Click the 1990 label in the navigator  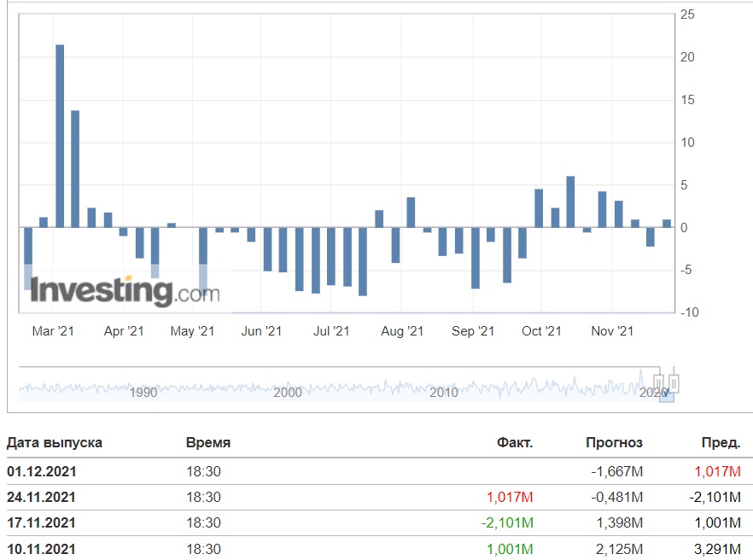click(143, 393)
